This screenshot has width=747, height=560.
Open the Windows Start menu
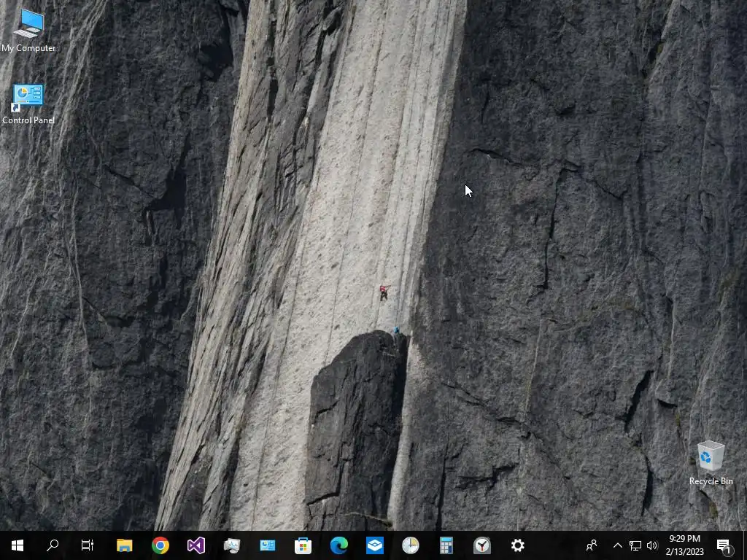tap(18, 545)
